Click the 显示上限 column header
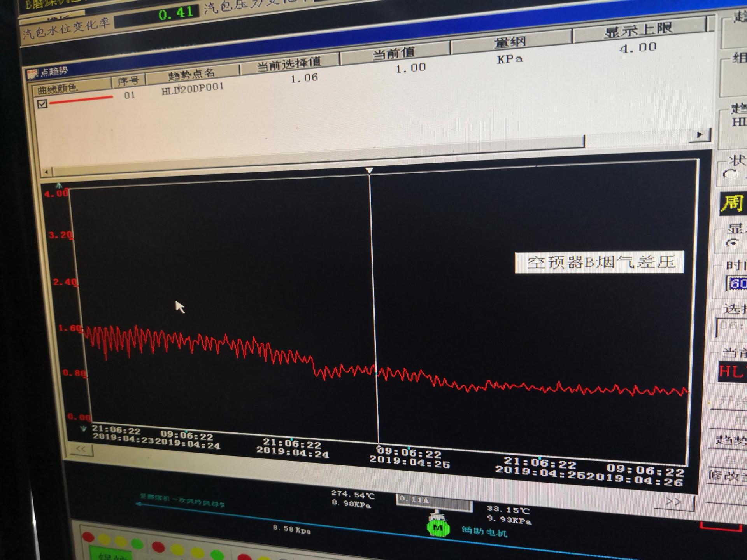The width and height of the screenshot is (747, 560). 638,31
